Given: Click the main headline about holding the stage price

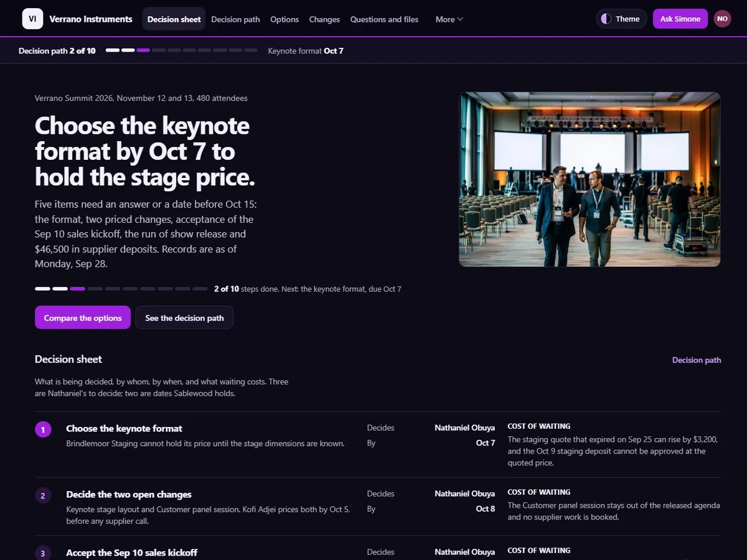Looking at the screenshot, I should tap(145, 151).
